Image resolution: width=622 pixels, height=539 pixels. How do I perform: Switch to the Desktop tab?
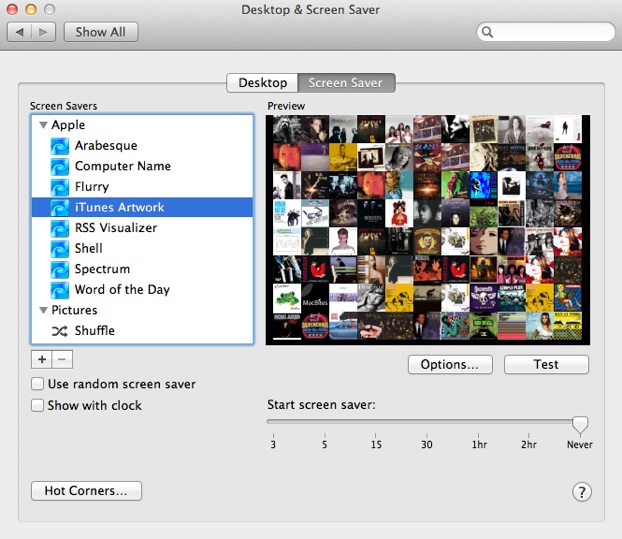click(262, 83)
